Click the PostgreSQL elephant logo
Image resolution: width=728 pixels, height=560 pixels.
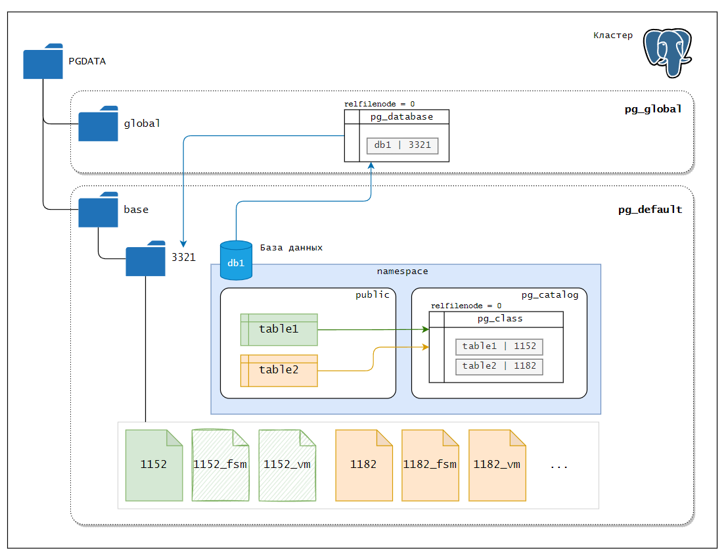[667, 49]
